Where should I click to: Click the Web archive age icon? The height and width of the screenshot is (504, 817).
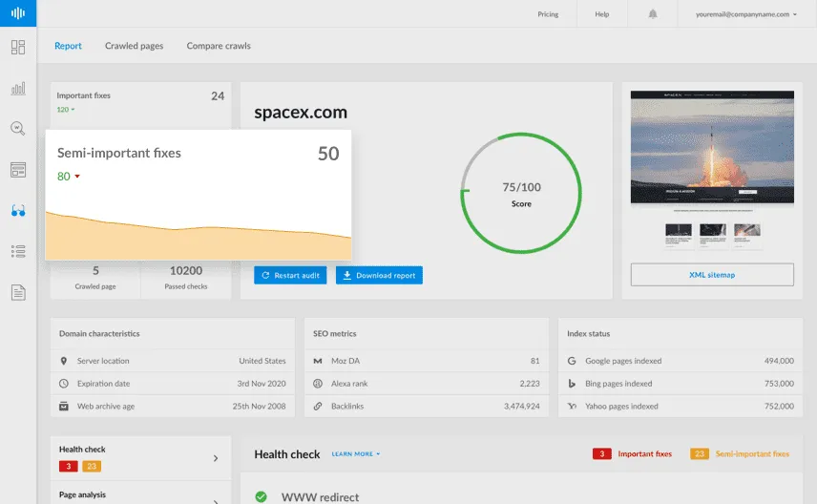coord(64,406)
